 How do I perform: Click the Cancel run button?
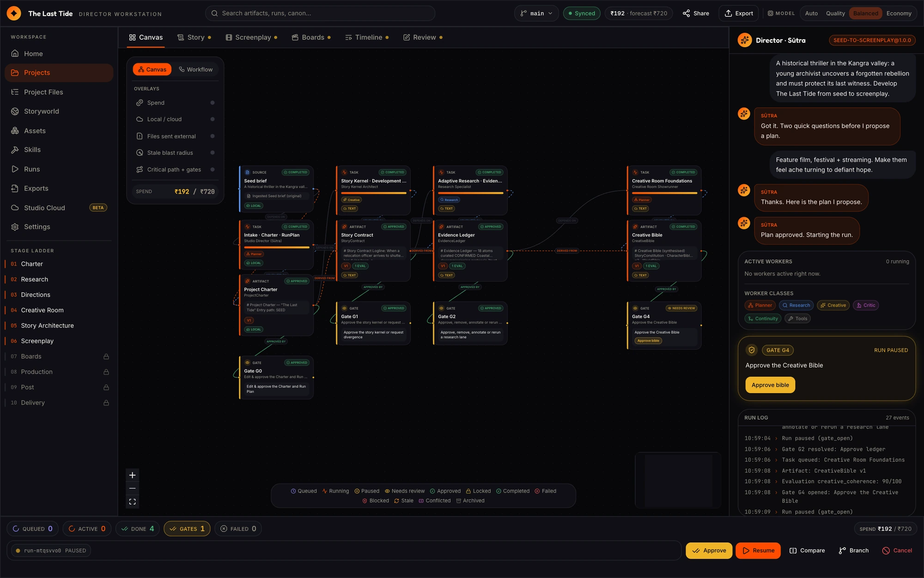897,551
